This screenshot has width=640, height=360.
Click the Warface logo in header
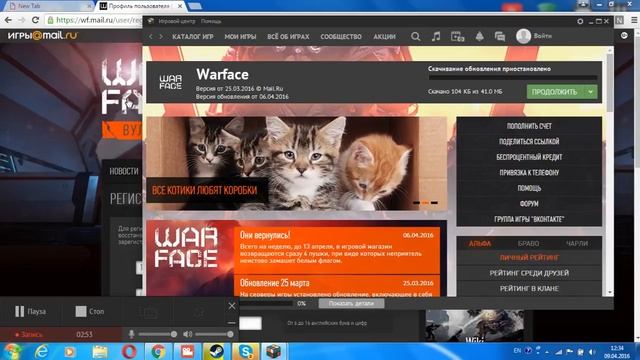171,82
